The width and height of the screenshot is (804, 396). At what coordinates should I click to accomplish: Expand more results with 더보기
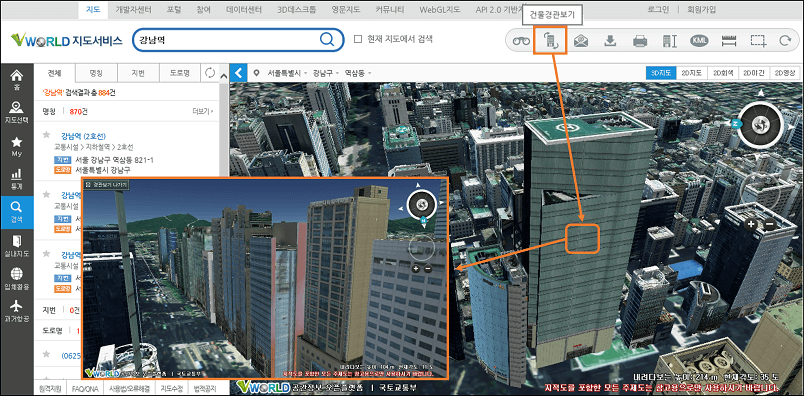203,111
